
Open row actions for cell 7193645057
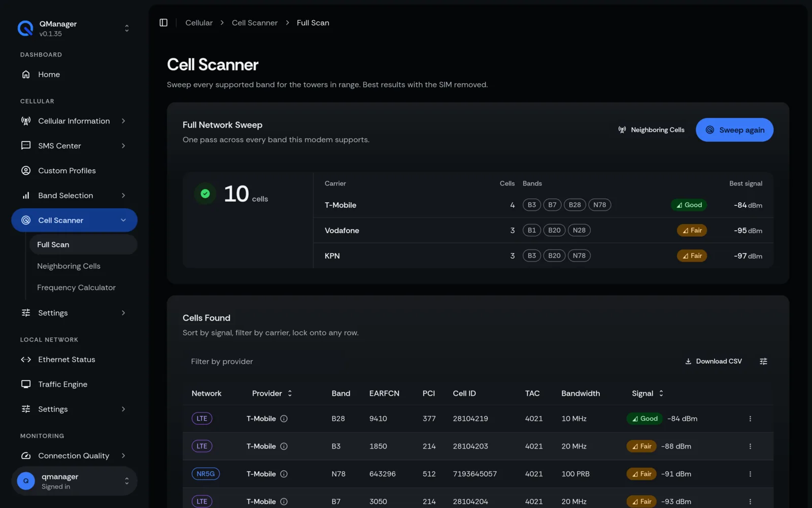(x=750, y=474)
